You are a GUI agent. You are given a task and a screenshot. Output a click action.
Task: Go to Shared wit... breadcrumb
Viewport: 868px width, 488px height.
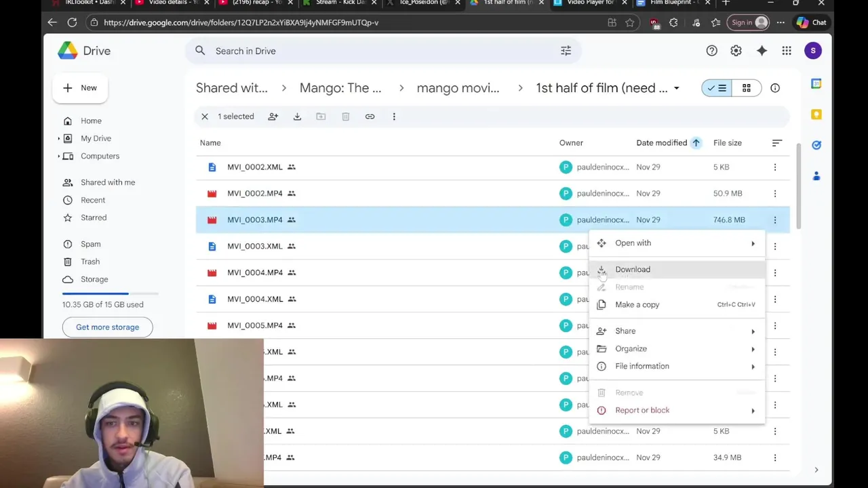[x=232, y=88]
